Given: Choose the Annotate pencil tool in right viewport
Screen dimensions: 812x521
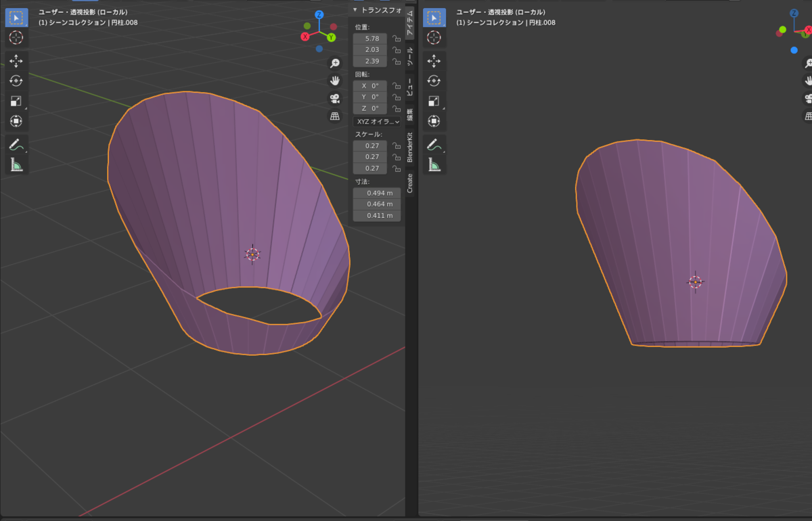Looking at the screenshot, I should [x=434, y=144].
